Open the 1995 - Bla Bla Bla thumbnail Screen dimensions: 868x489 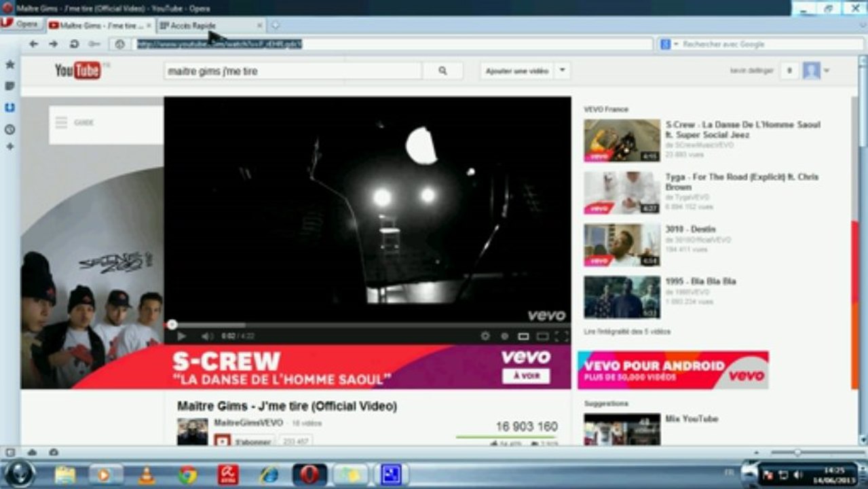pos(622,297)
